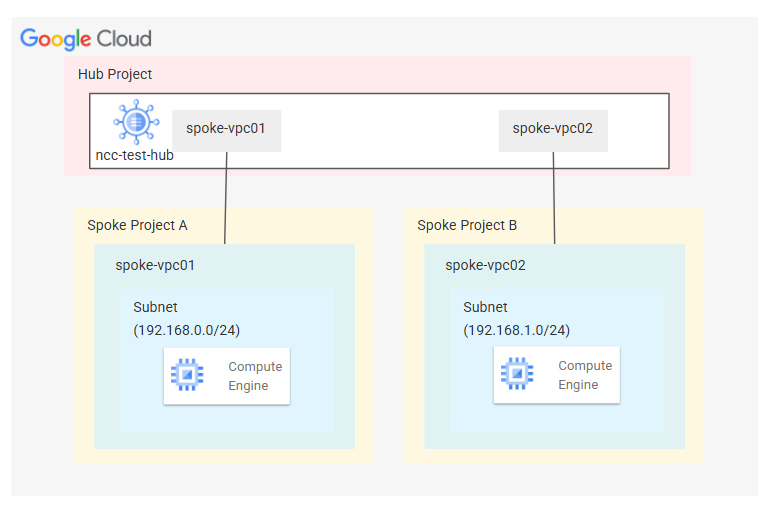775x508 pixels.
Task: Select the connector line below hub spoke-vpc01
Action: (226, 198)
